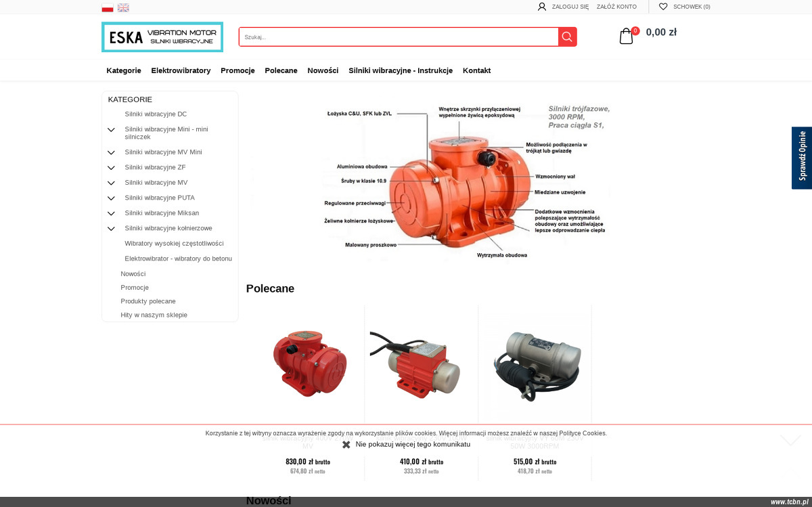The width and height of the screenshot is (812, 507).
Task: Expand Silniki wibracyjne MV category chevron
Action: (x=111, y=183)
